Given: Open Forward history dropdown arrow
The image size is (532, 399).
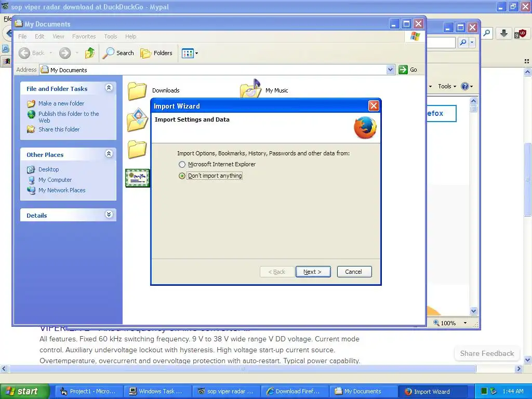Looking at the screenshot, I should 77,53.
